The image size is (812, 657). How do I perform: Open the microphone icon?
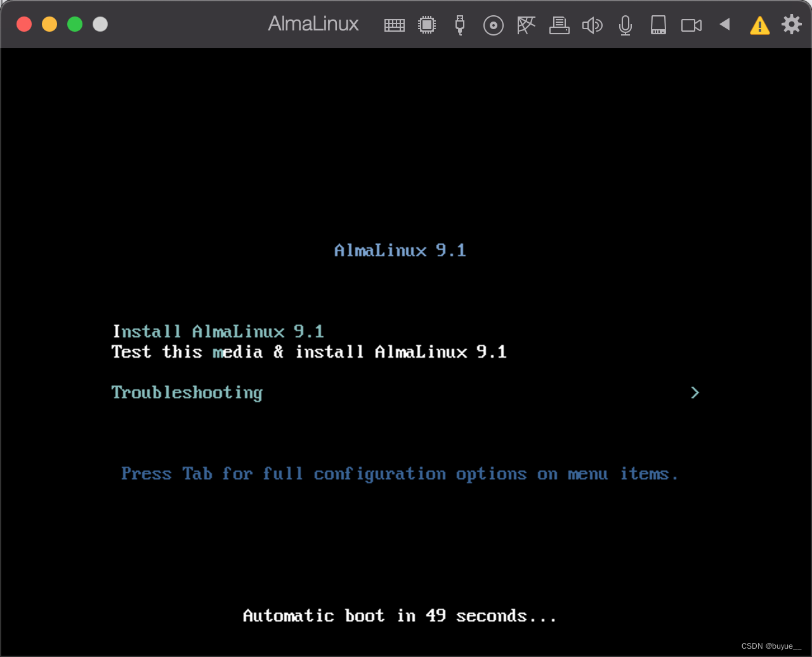point(625,25)
